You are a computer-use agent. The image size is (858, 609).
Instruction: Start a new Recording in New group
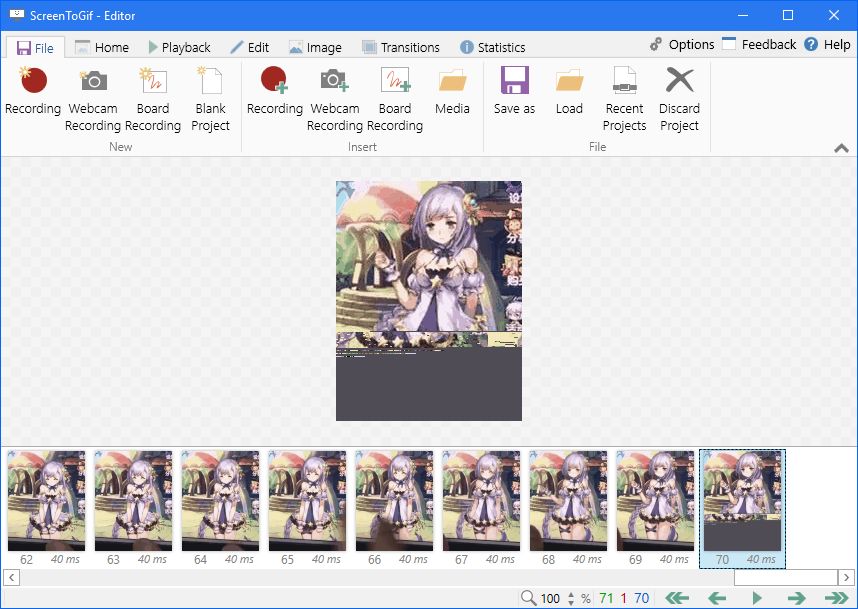pos(33,91)
